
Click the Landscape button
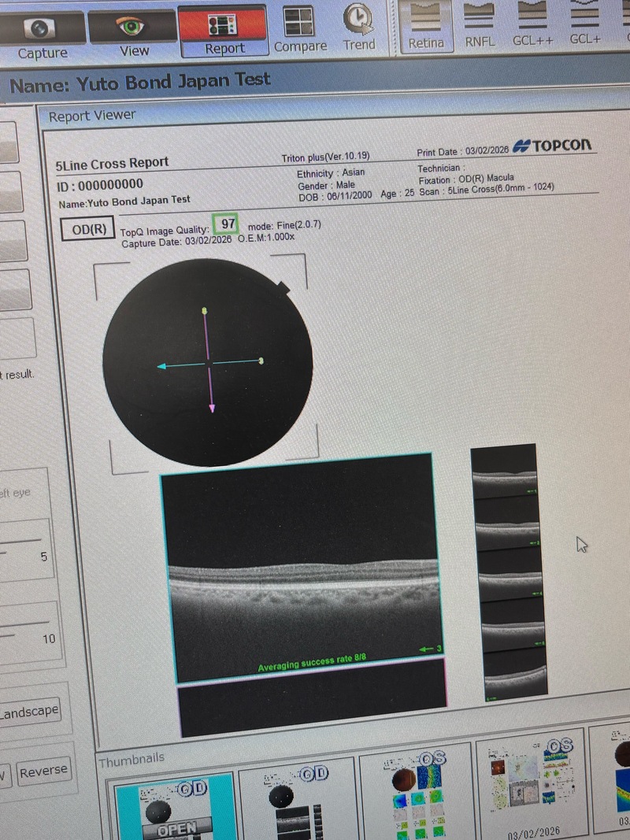coord(30,711)
